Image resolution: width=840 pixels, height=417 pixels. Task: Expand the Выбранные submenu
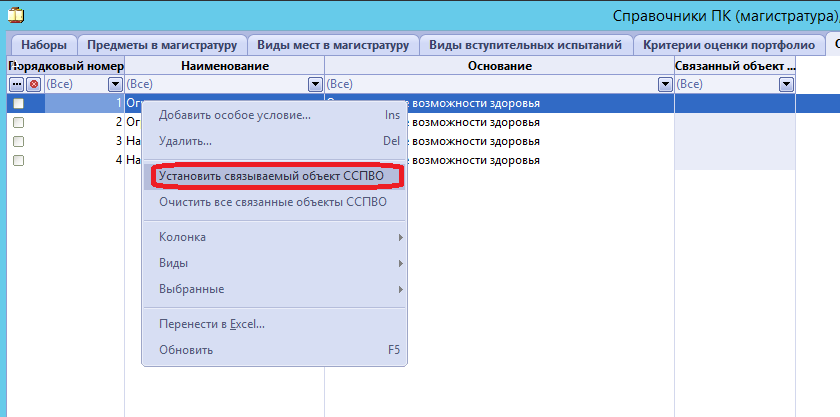(x=274, y=289)
